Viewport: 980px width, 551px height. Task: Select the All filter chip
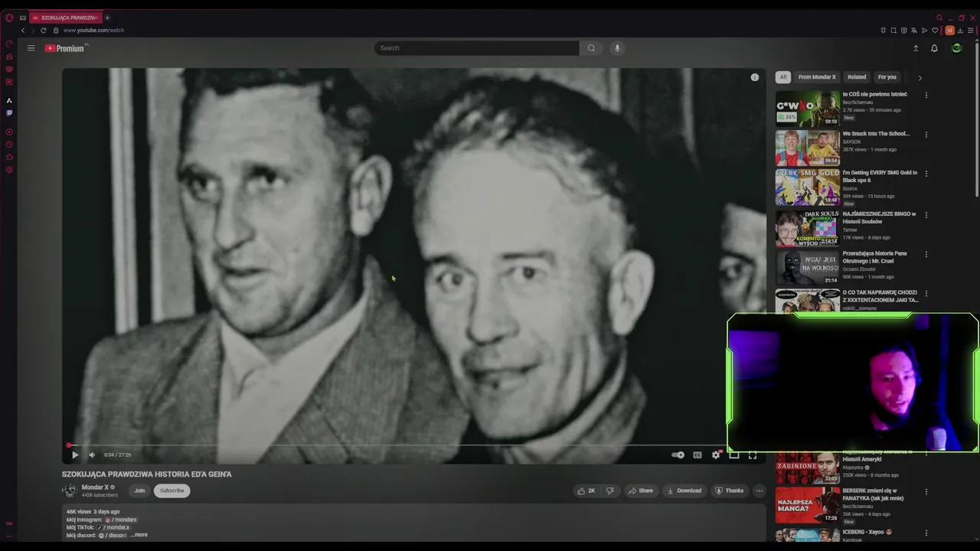tap(782, 77)
